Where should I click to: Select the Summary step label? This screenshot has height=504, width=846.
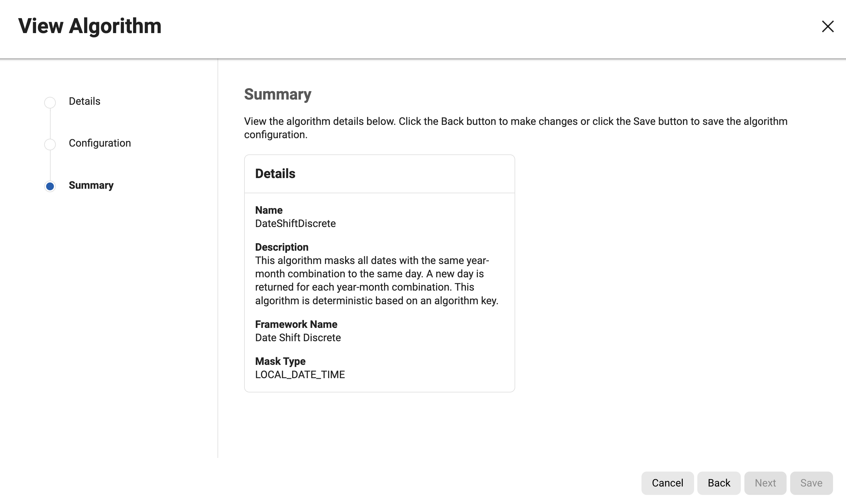pyautogui.click(x=91, y=185)
